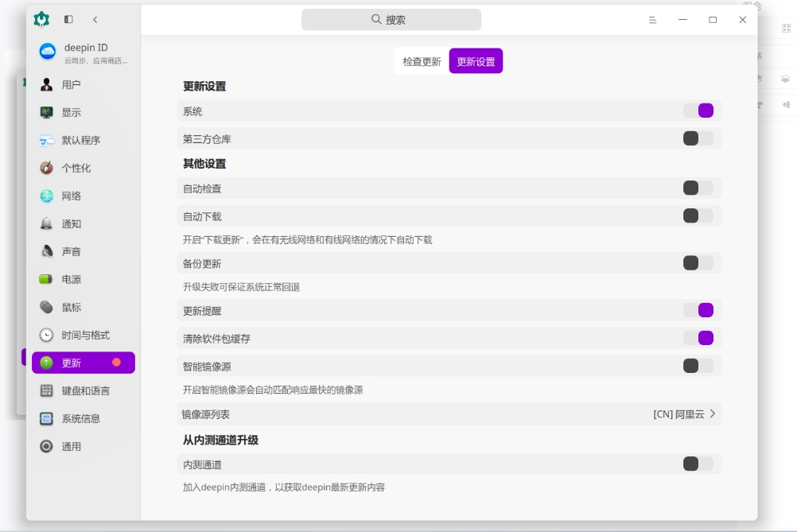
Task: Enable the 备份更新 toggle
Action: 698,262
